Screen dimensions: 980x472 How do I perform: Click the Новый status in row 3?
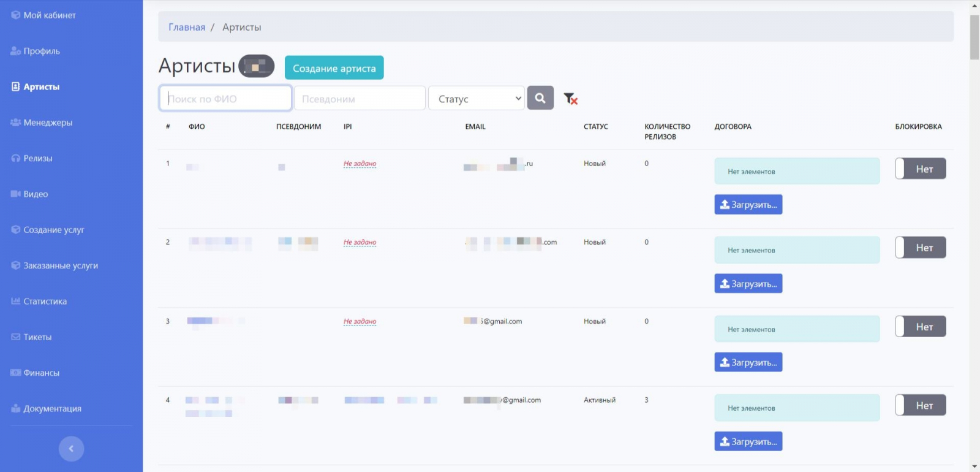595,321
